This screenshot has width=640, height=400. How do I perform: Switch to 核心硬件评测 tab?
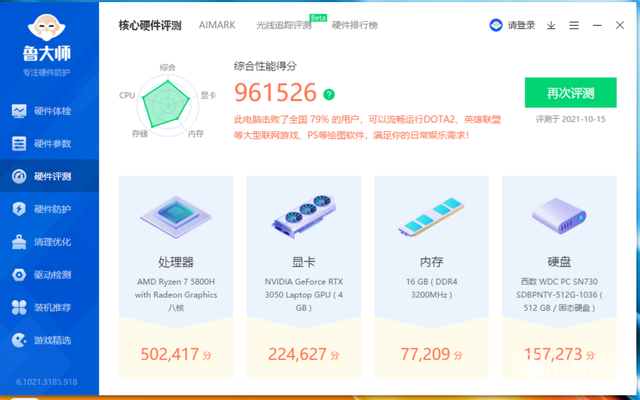click(x=150, y=26)
